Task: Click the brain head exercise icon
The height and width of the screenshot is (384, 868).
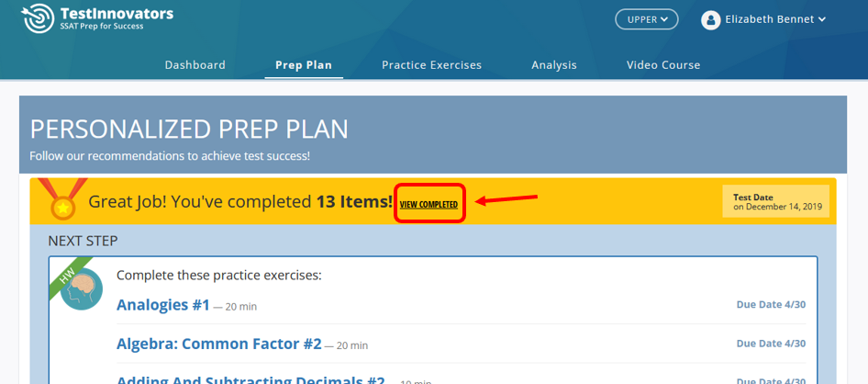Action: [82, 288]
